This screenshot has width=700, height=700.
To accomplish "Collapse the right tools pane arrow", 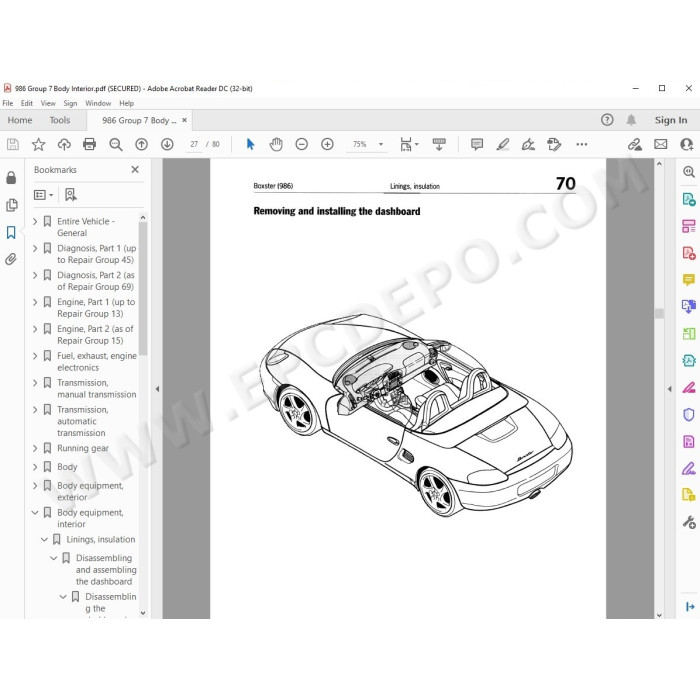I will 669,389.
